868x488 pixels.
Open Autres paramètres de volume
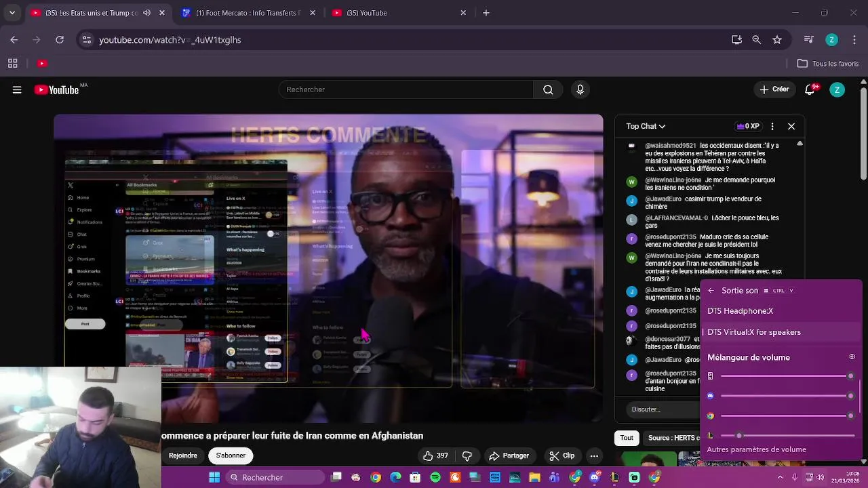tap(756, 449)
